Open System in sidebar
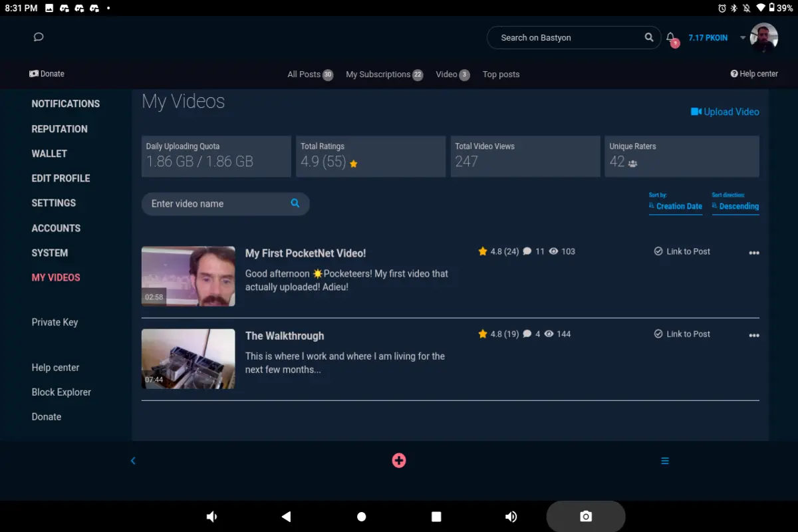798x532 pixels. (50, 253)
